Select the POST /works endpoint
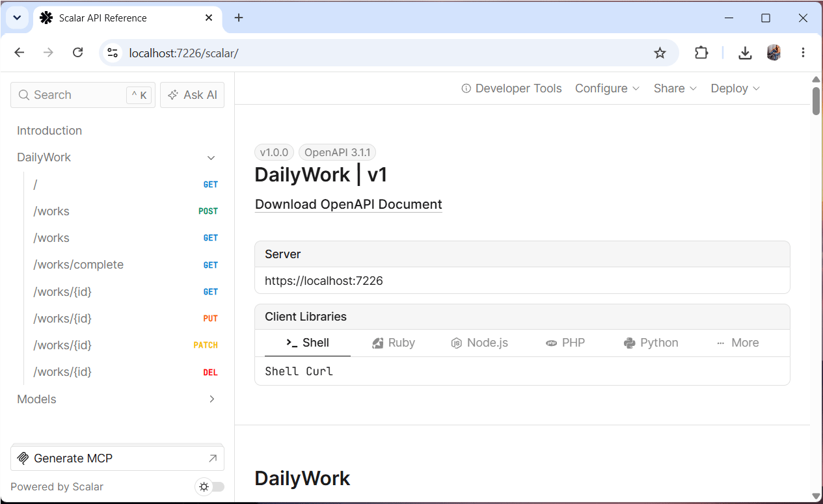 pos(126,211)
